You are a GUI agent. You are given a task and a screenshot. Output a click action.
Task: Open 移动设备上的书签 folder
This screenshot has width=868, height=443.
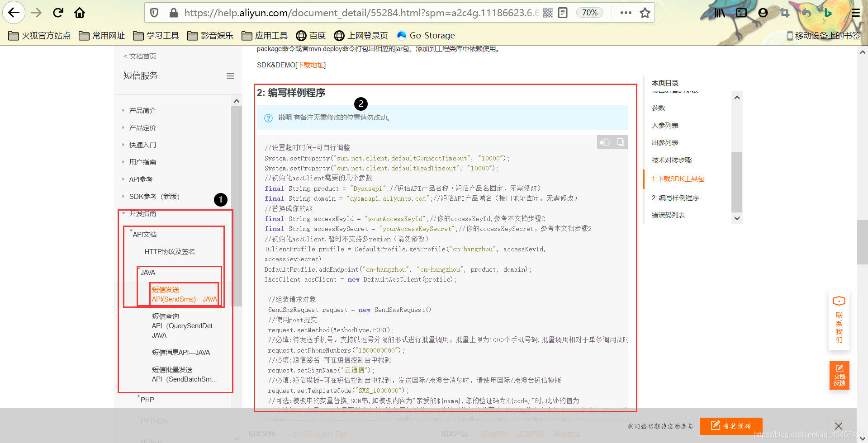coord(823,35)
